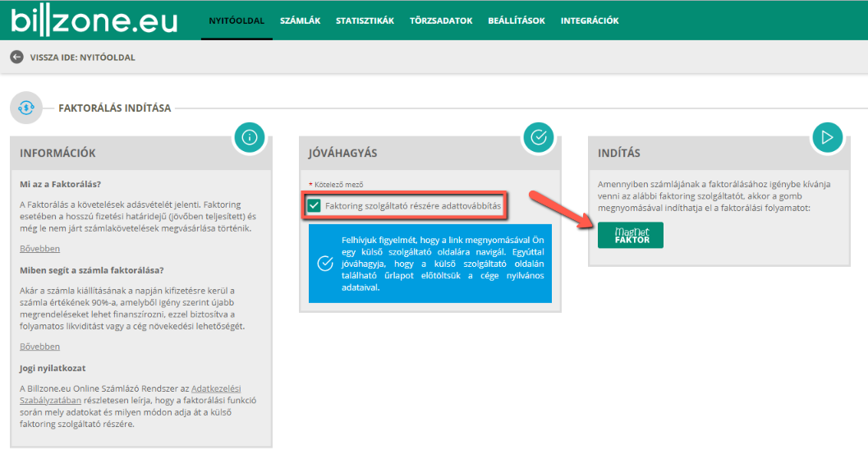Screen dimensions: 868x464
Task: Click the Miben segít a számla faktorálása? heading
Action: coord(92,271)
